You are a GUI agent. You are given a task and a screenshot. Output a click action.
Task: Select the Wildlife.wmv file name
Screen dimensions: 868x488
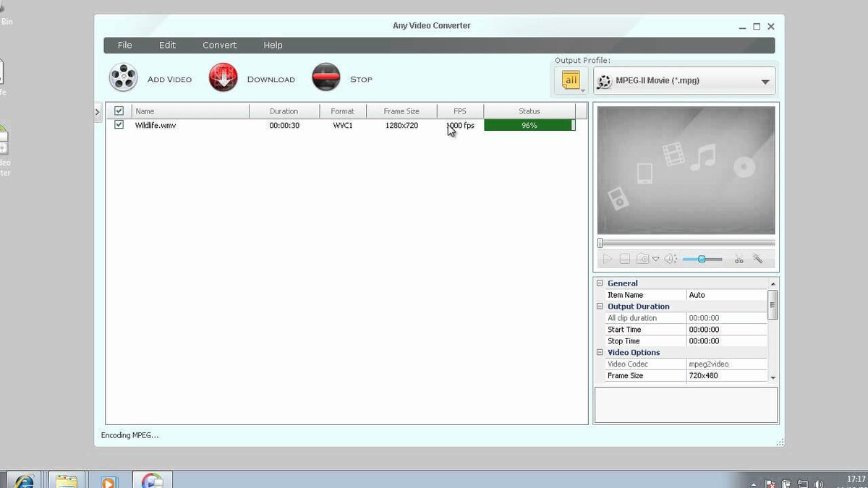point(156,125)
